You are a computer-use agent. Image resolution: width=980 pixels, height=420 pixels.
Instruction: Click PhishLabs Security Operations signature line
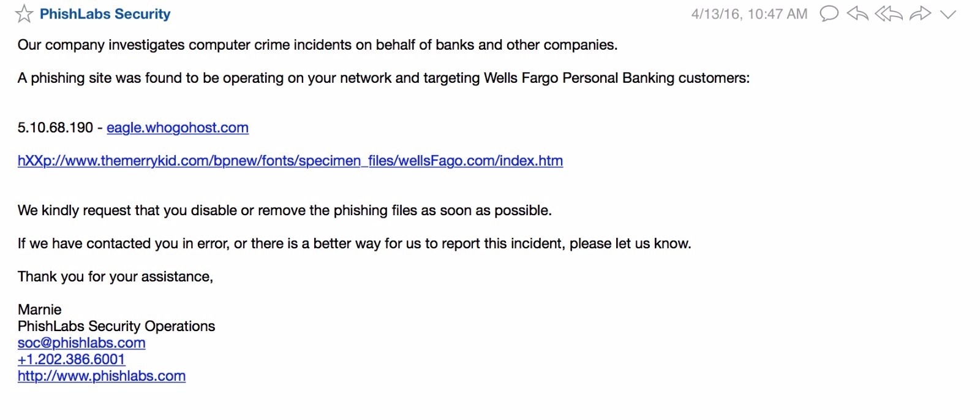[116, 326]
